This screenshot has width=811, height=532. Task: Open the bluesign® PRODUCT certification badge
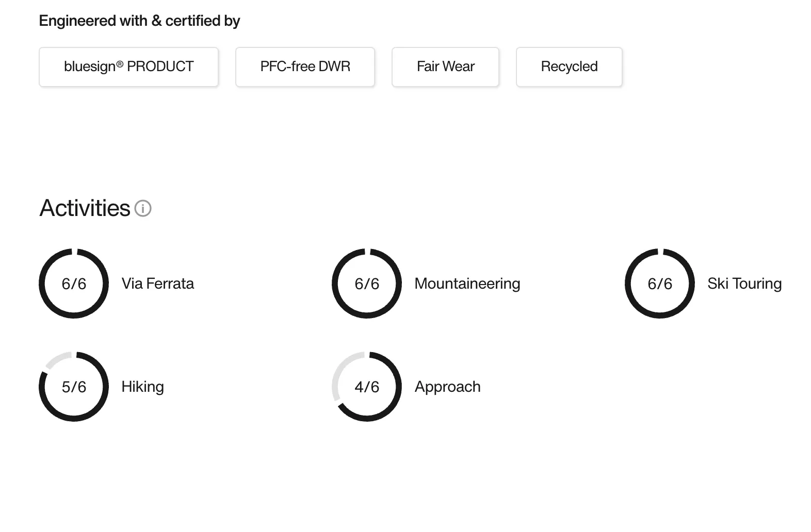pos(128,67)
